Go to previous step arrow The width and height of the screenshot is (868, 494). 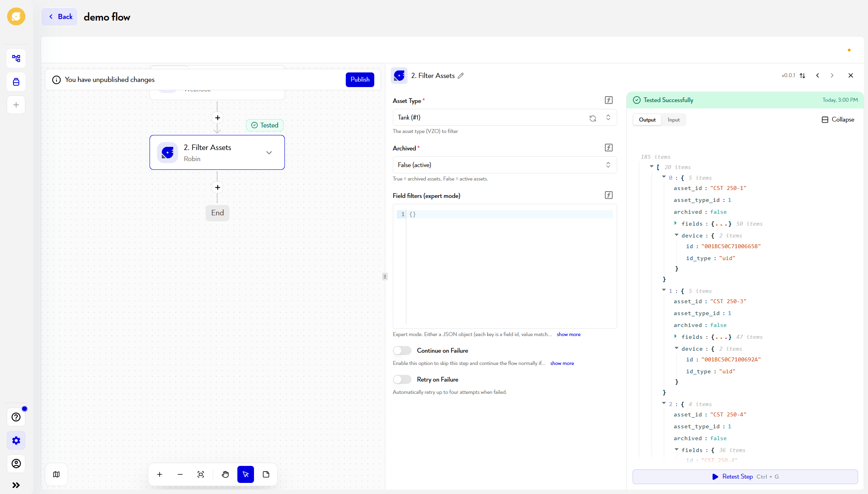[x=818, y=76]
